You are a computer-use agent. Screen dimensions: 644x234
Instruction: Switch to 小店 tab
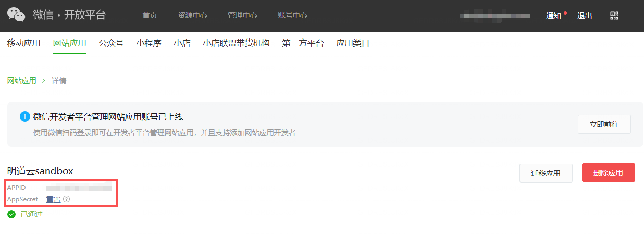coord(182,43)
